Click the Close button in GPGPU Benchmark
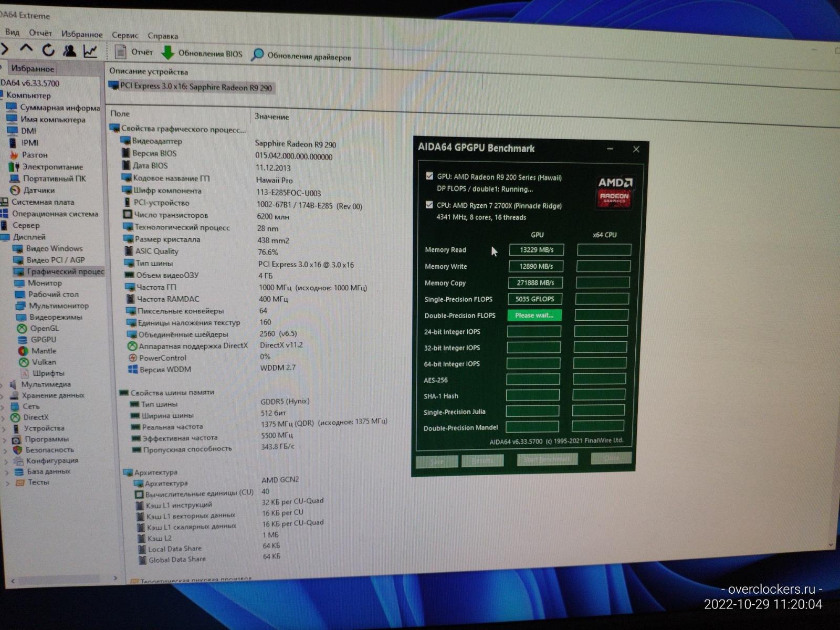 point(611,458)
